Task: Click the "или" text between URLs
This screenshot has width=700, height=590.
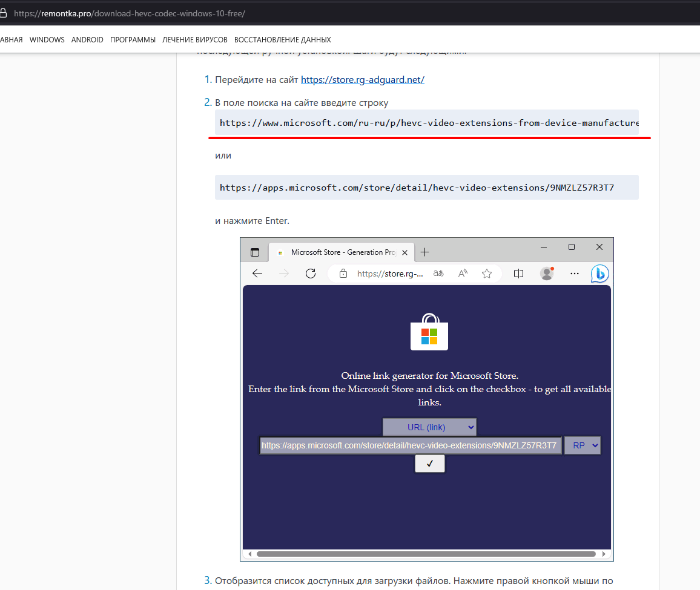Action: [223, 156]
